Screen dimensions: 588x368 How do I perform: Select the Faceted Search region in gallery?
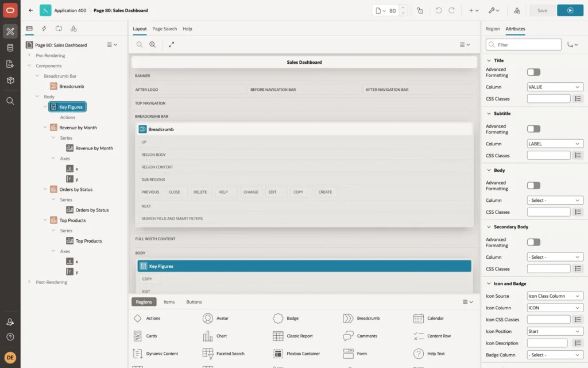[x=223, y=354]
